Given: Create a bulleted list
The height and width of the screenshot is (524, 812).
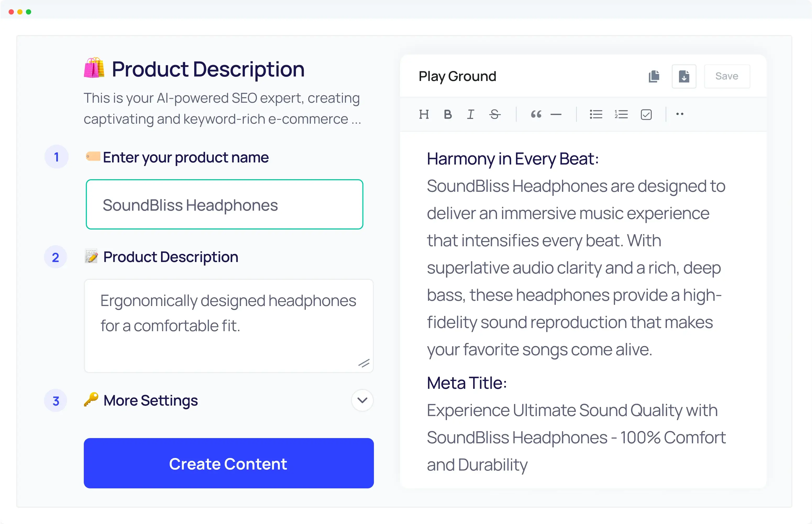Looking at the screenshot, I should [x=595, y=114].
